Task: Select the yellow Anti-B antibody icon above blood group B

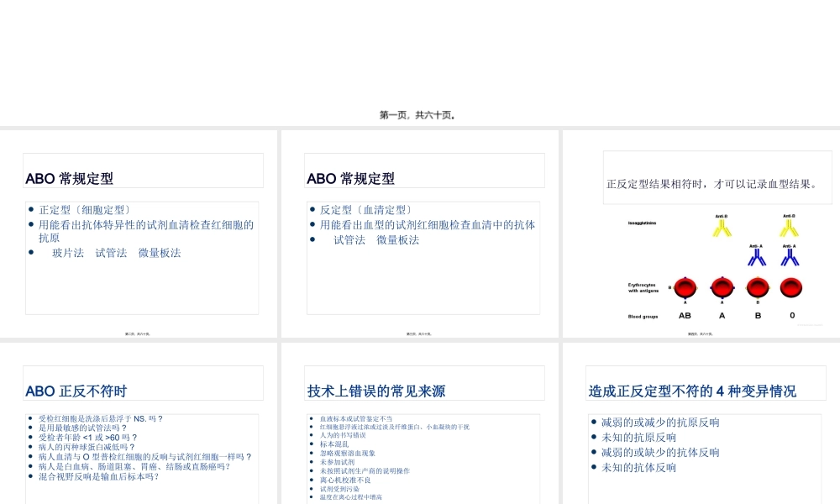Action: (x=722, y=230)
